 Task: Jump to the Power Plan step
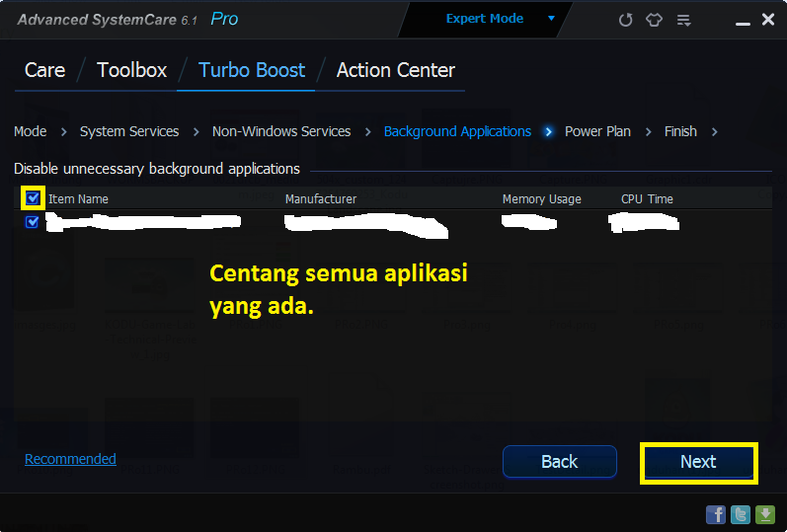coord(597,131)
